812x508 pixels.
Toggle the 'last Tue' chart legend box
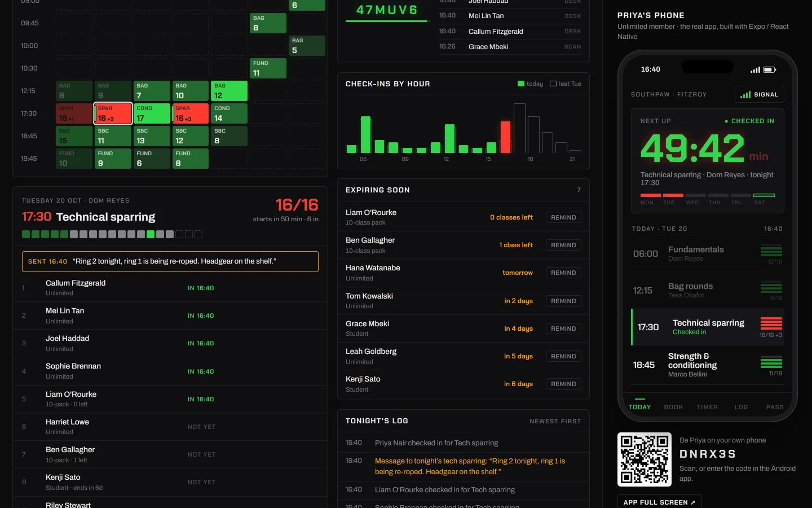point(553,84)
